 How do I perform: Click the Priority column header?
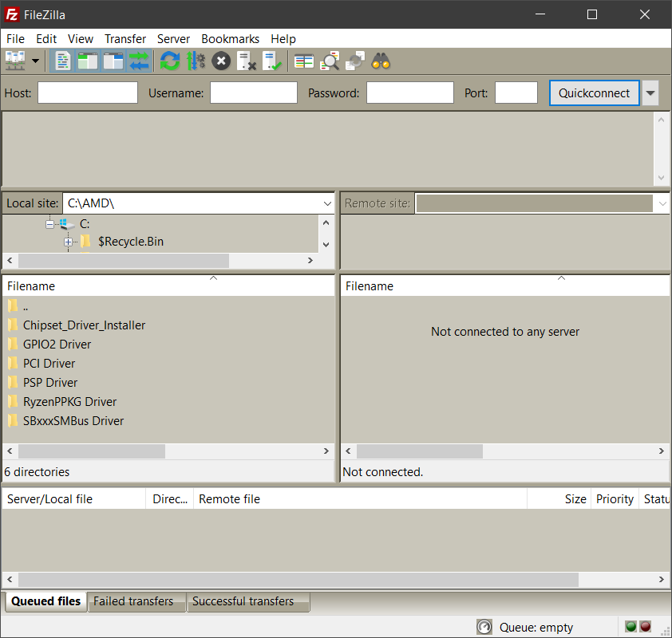click(x=615, y=499)
